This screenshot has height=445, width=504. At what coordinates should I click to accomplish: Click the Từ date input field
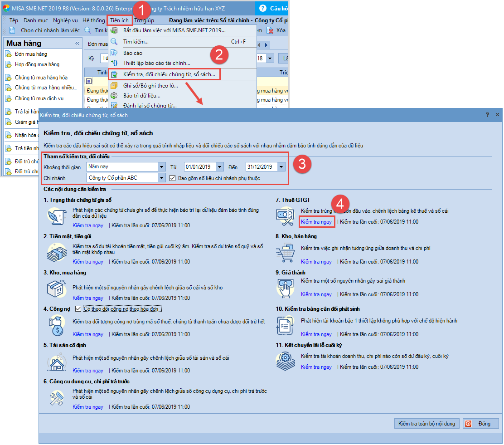(x=200, y=166)
